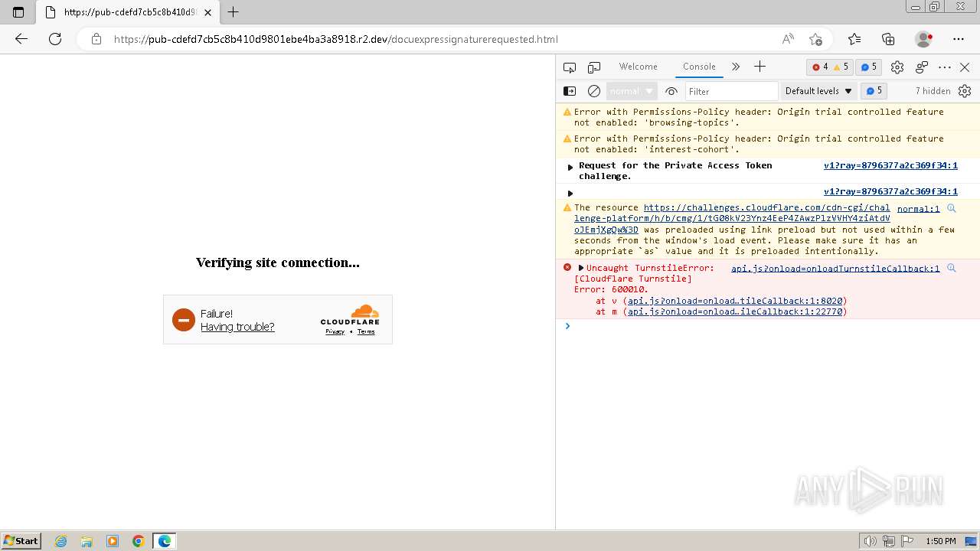Screen dimensions: 980x551
Task: Open a new browser tab
Action: (234, 12)
